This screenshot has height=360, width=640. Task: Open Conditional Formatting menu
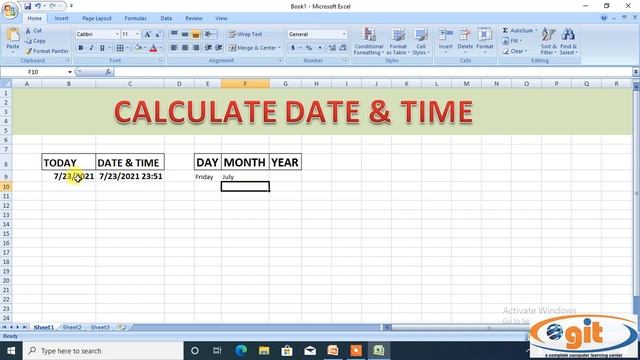[x=369, y=41]
